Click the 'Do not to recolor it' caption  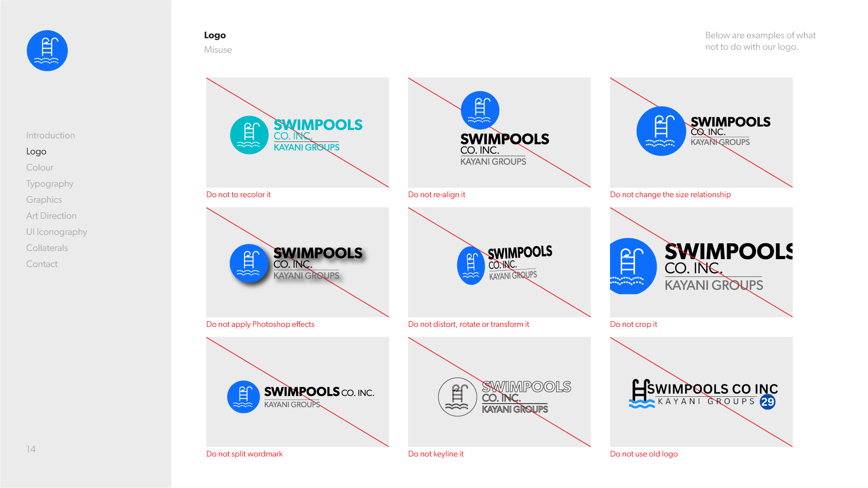click(239, 195)
